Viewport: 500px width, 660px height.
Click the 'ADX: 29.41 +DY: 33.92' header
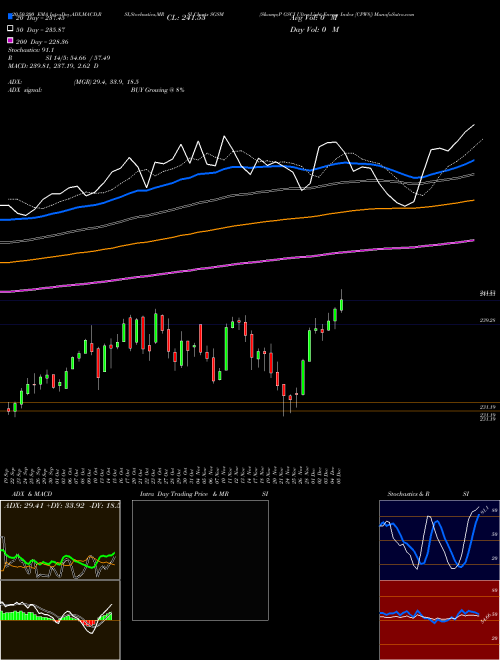tap(44, 505)
